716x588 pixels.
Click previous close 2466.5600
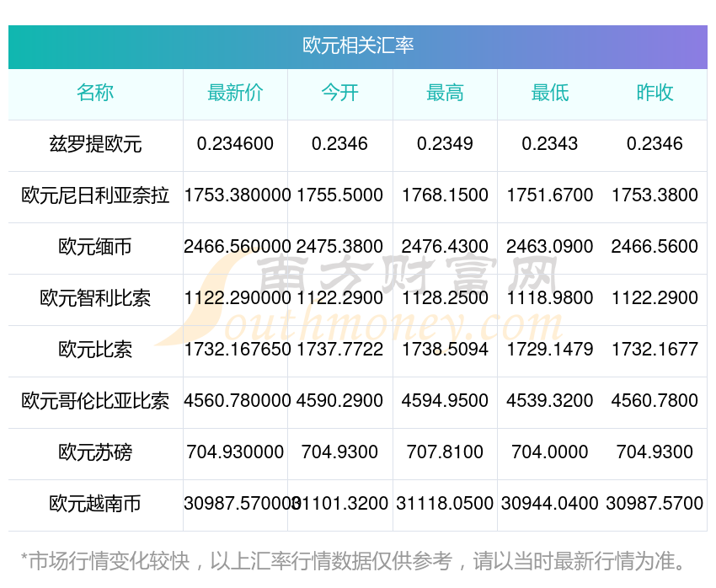[655, 247]
